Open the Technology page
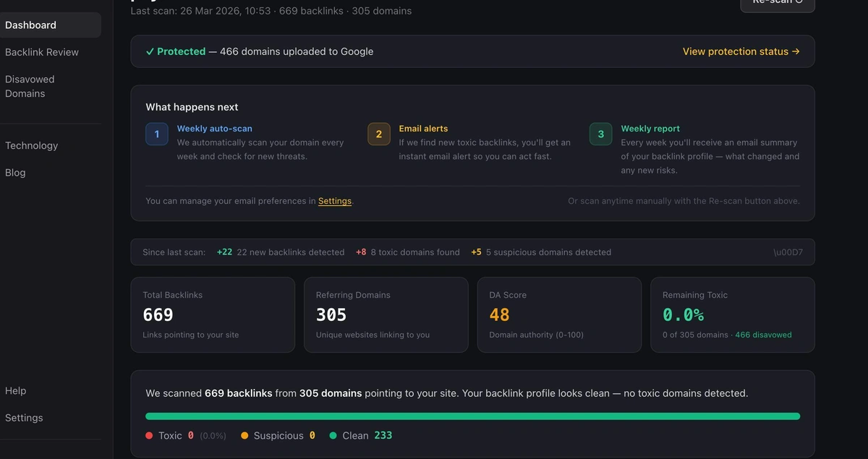Screen dimensions: 868x459 (31, 145)
